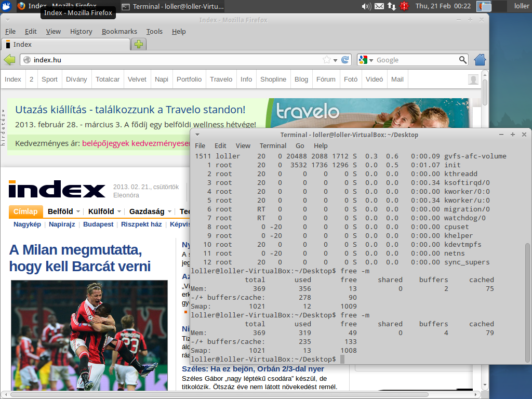
Task: Open the Travelo link in navbar
Action: click(221, 79)
